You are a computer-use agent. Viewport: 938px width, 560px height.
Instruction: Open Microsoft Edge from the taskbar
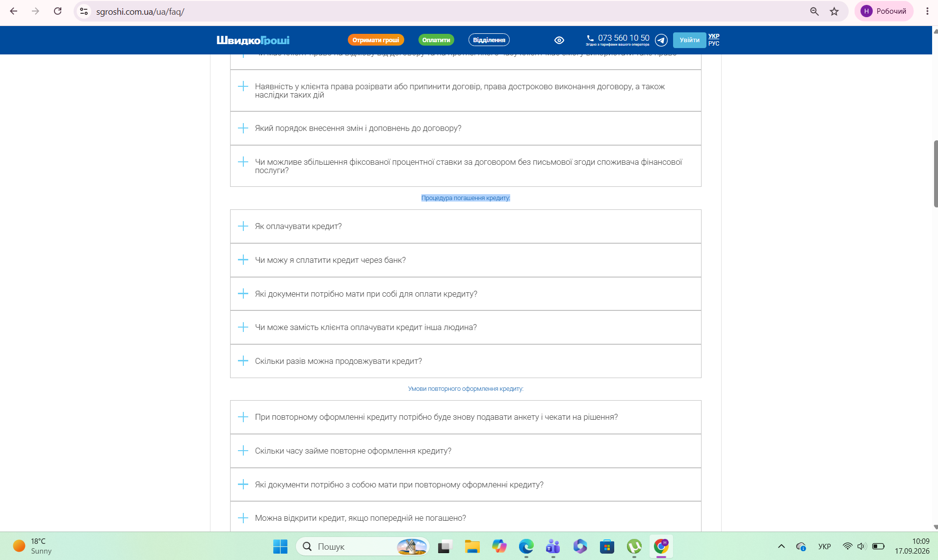pos(526,546)
